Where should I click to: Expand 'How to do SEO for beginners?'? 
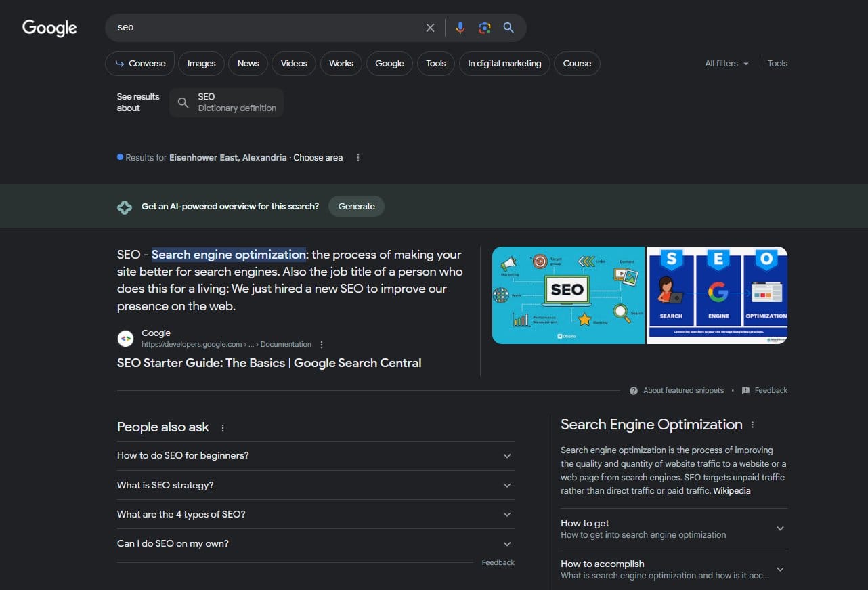pos(316,456)
